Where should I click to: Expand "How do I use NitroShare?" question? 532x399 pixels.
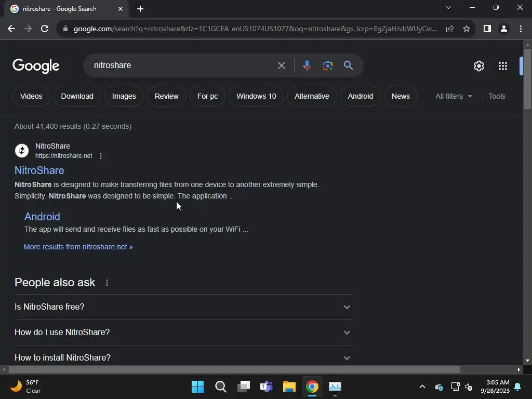click(184, 332)
